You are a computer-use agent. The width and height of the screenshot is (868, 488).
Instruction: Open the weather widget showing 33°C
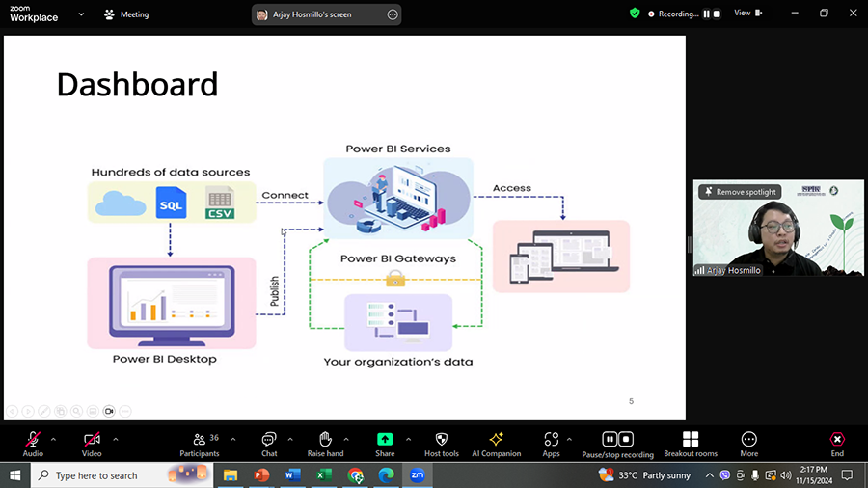pos(645,475)
